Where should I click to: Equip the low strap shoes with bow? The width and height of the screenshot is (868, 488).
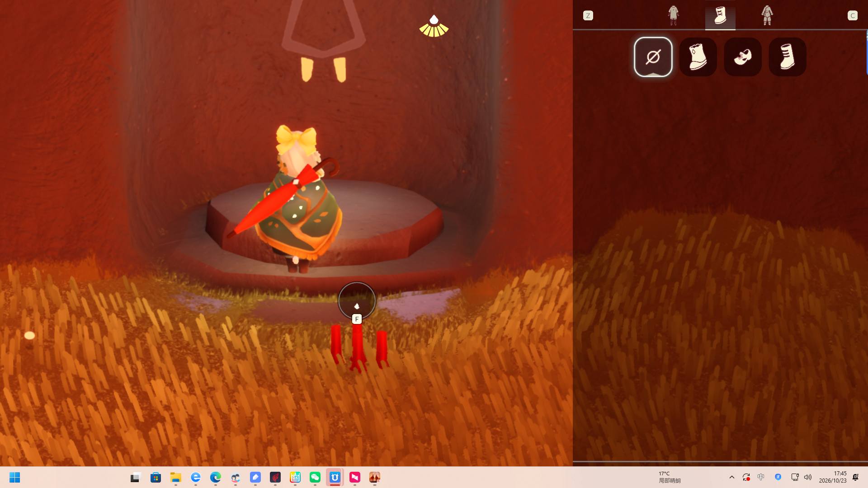pos(742,57)
